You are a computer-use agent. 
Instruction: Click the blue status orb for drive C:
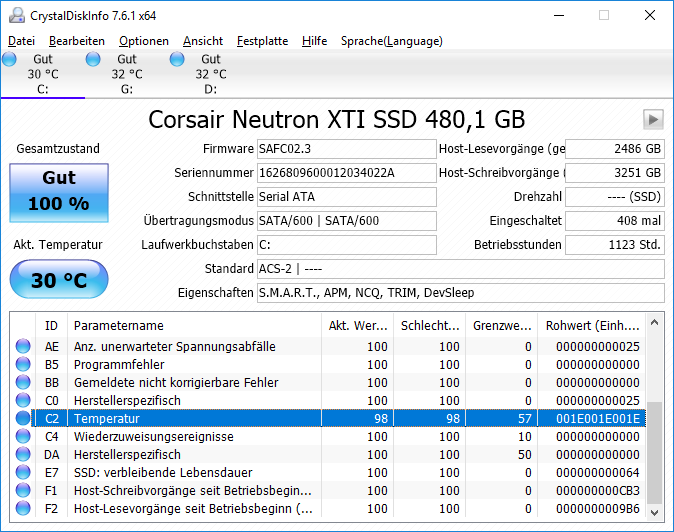pyautogui.click(x=9, y=59)
